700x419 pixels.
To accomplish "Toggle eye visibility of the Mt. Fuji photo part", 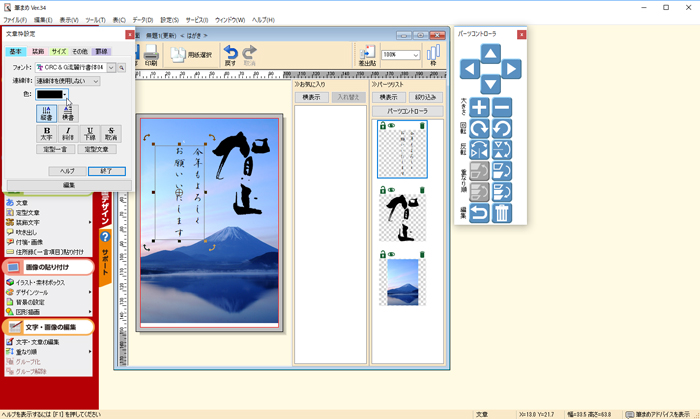I will tap(391, 254).
